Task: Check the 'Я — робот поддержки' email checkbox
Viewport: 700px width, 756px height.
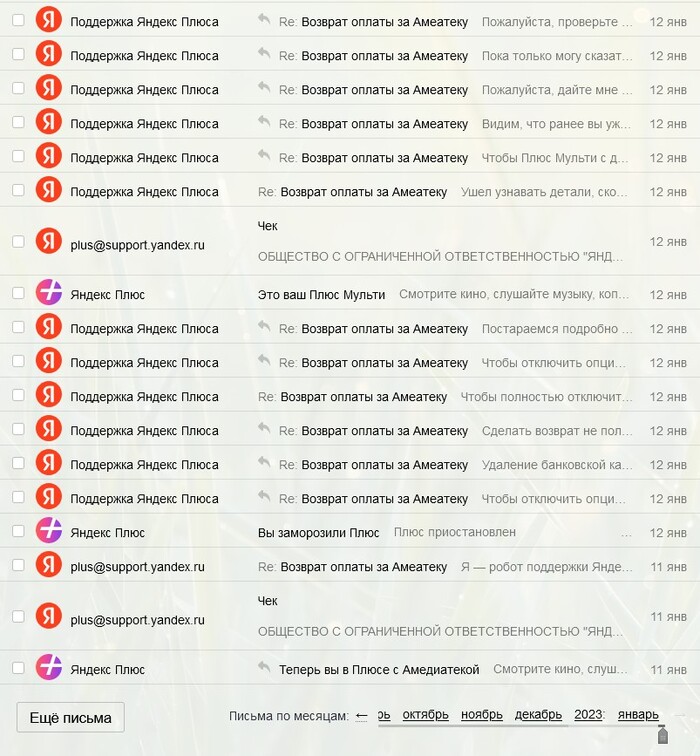Action: click(x=18, y=565)
